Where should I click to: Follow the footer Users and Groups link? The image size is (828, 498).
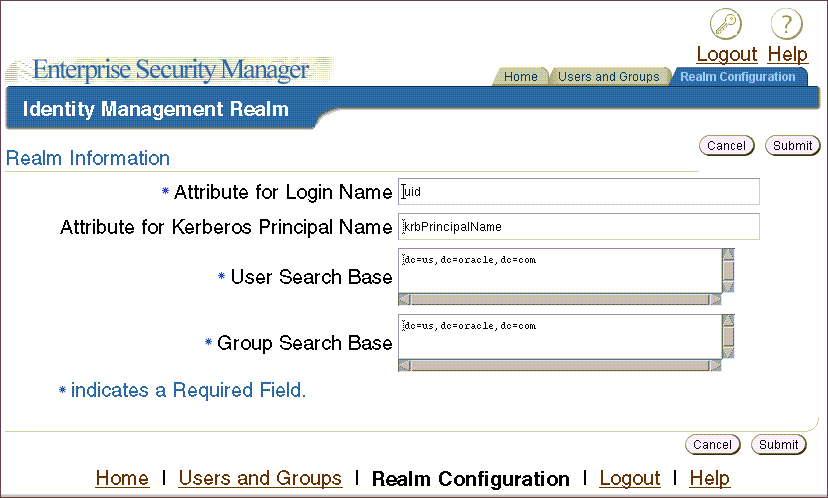point(260,479)
